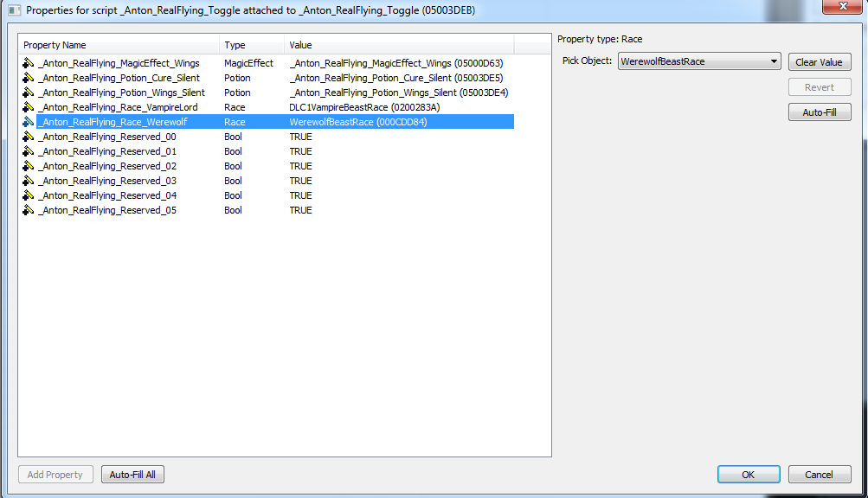Image resolution: width=868 pixels, height=498 pixels.
Task: Select the _Anton_RealFlying_Potion_Cure_Silent property name
Action: coord(119,78)
